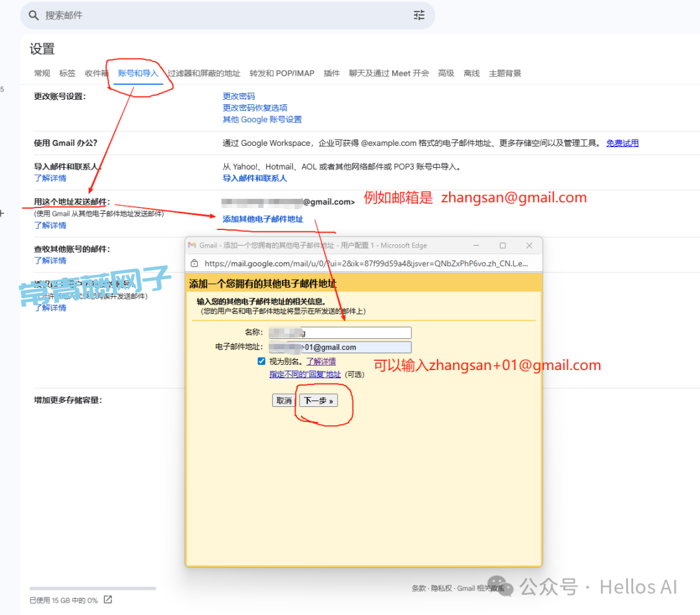Image resolution: width=700 pixels, height=615 pixels.
Task: Click the storage usage progress bar
Action: click(93, 588)
